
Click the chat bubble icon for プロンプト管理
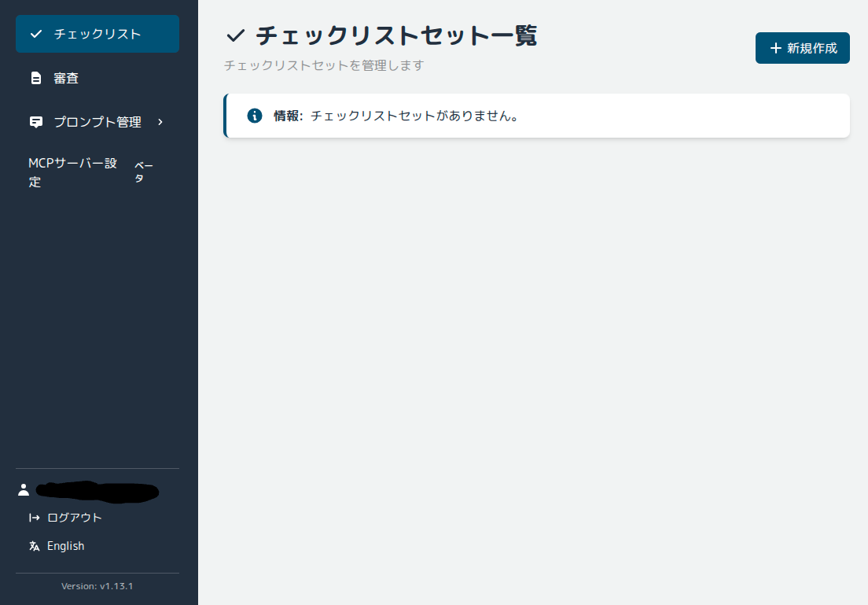tap(35, 122)
